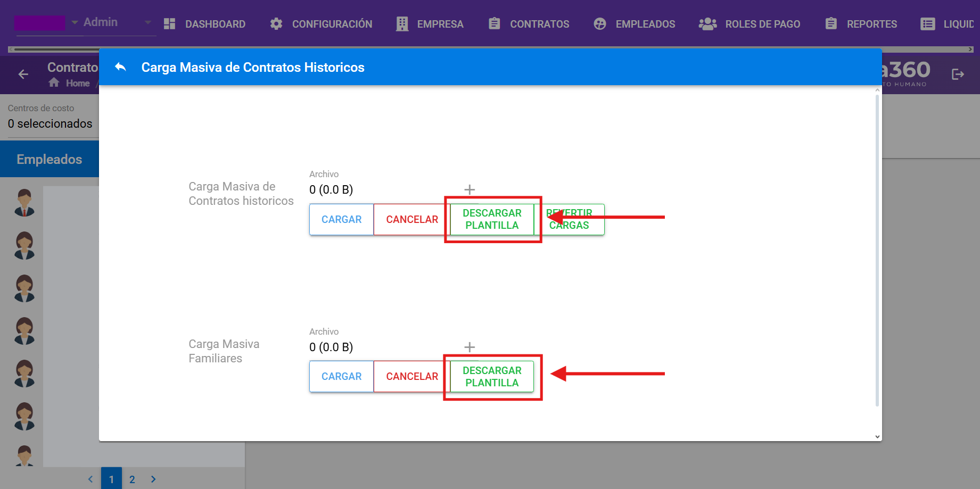Click CARGAR for Carga Masiva Familiares
The image size is (980, 489).
click(x=342, y=376)
